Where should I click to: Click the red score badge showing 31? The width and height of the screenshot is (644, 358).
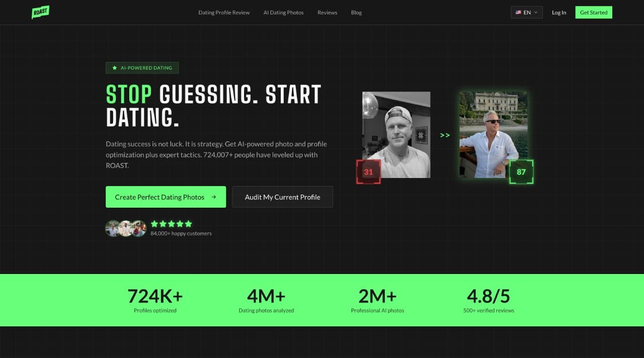point(368,172)
